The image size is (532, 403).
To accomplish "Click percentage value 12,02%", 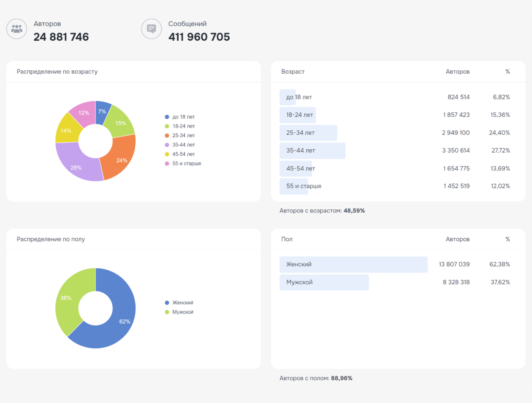I will (500, 186).
